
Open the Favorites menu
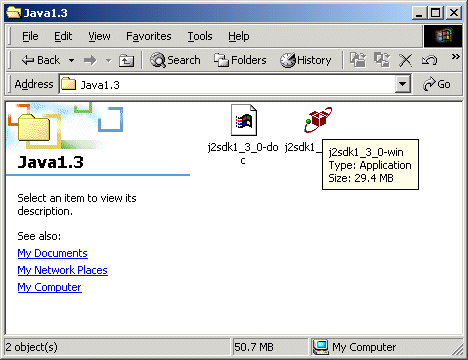tap(149, 36)
